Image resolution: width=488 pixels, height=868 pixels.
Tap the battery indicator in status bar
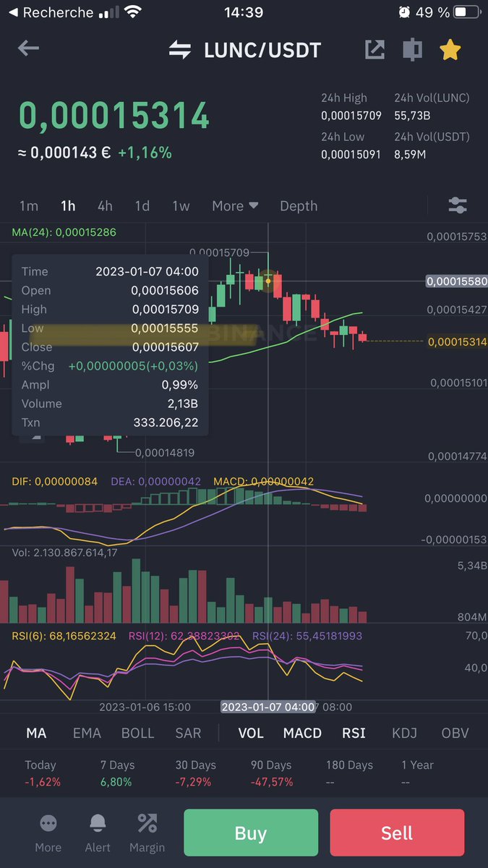[468, 12]
